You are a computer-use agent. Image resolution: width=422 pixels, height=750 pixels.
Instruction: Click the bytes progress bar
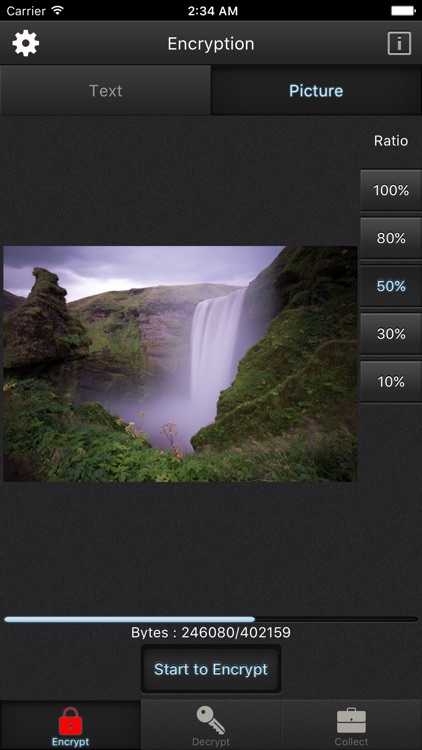pos(211,619)
